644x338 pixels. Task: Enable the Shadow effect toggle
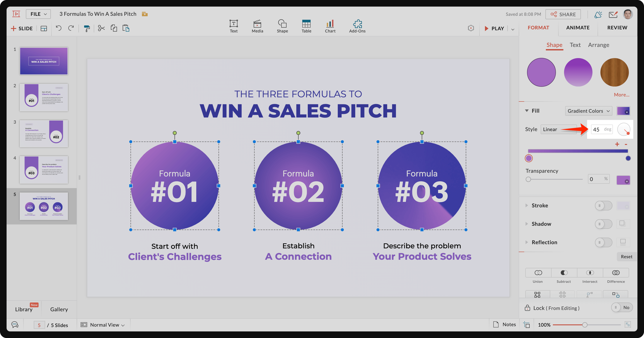click(x=603, y=224)
